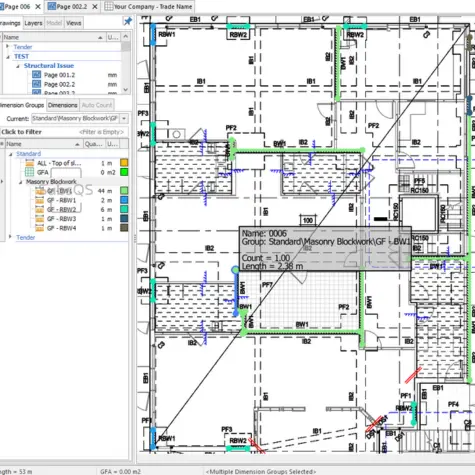This screenshot has height=475, width=475.
Task: Click the U... units column header in drawings list
Action: point(113,37)
